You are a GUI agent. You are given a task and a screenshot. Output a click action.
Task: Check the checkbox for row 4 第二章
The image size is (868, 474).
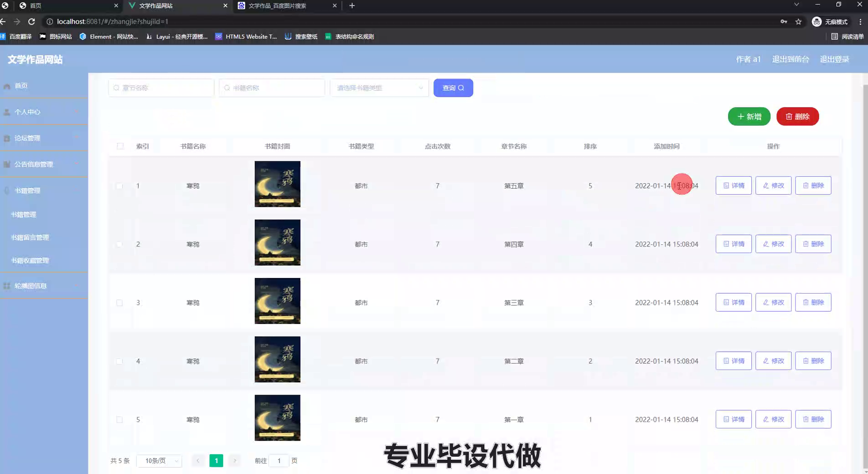[119, 361]
